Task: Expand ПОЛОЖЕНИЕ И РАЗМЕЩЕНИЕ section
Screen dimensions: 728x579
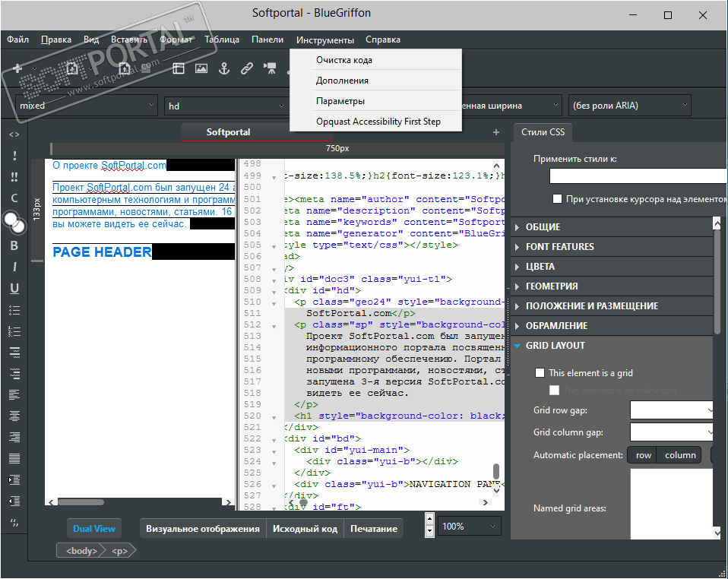Action: pyautogui.click(x=612, y=306)
